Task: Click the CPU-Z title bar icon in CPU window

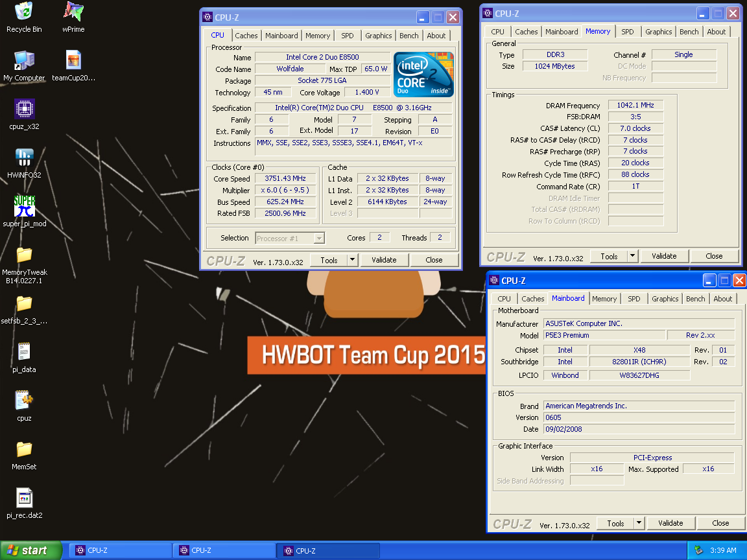Action: [x=207, y=17]
